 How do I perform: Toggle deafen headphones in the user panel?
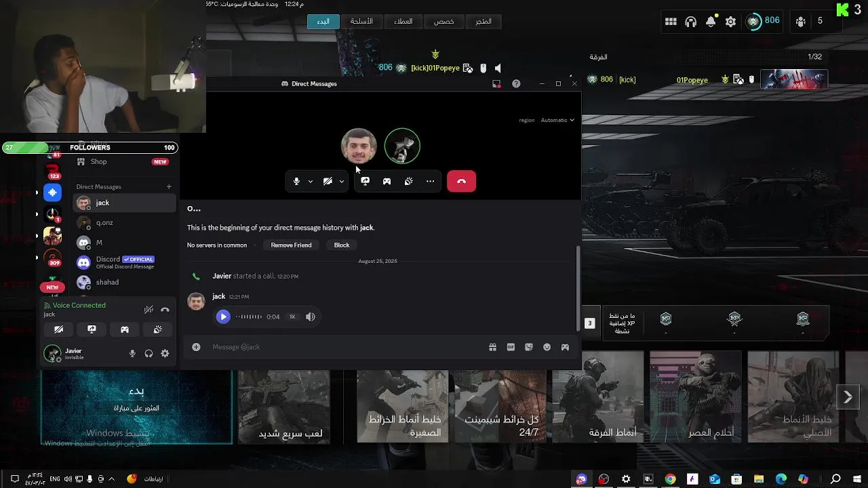pos(149,353)
